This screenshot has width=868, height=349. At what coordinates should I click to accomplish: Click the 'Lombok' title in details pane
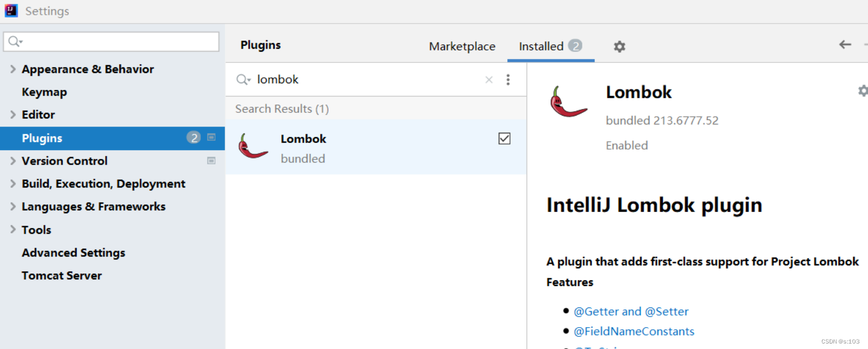tap(639, 92)
